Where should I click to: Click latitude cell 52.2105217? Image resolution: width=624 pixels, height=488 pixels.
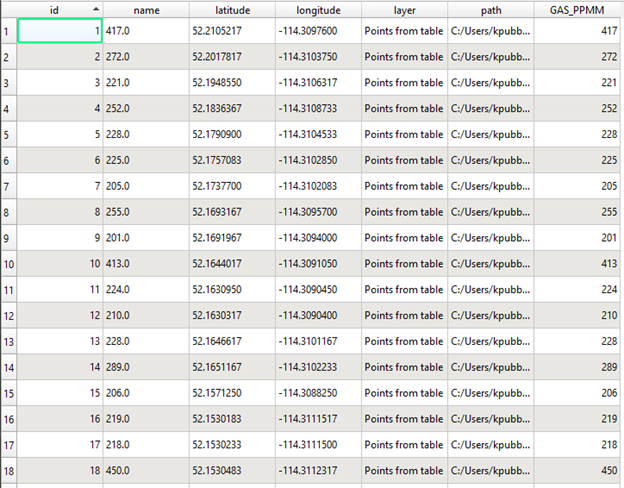[232, 31]
